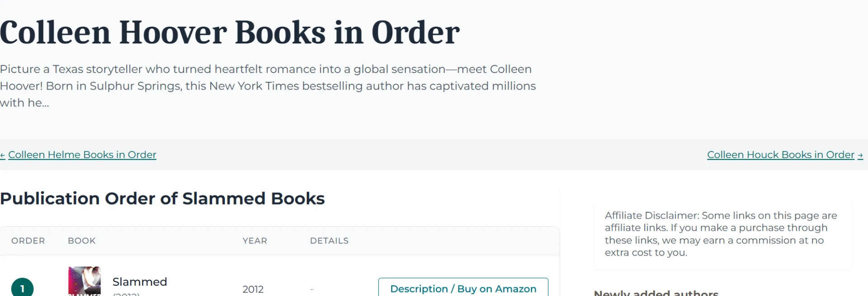Click the truncated 'with he…' text ending

[x=24, y=103]
